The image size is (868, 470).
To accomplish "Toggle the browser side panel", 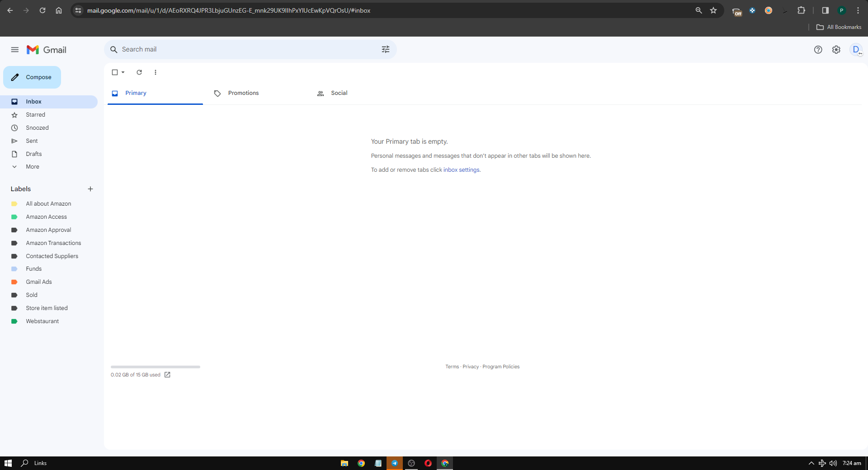I will (x=825, y=10).
